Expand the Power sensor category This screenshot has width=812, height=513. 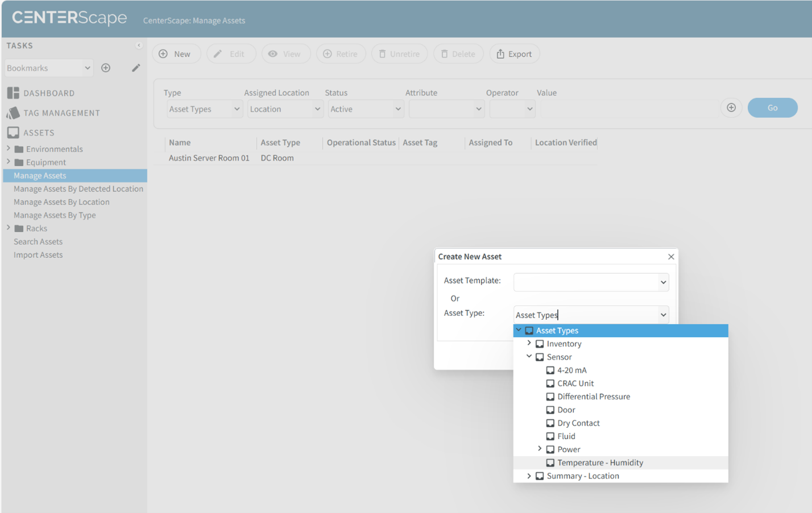point(540,449)
